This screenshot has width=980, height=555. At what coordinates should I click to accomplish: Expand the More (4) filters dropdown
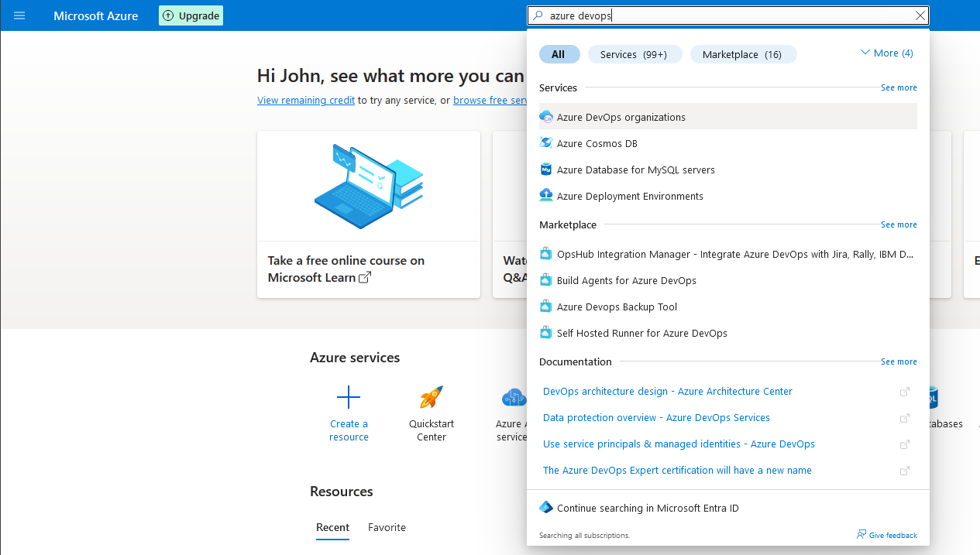coord(887,53)
